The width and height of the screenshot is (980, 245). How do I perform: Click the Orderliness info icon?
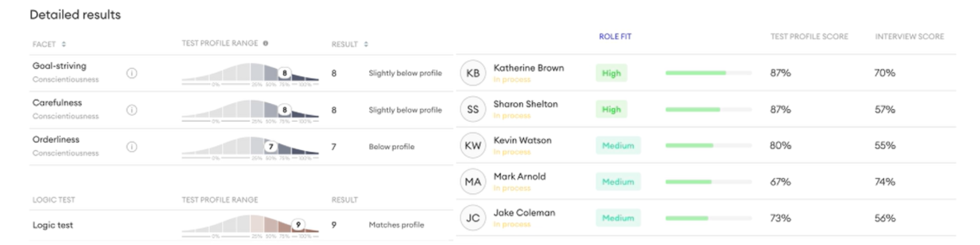click(132, 147)
